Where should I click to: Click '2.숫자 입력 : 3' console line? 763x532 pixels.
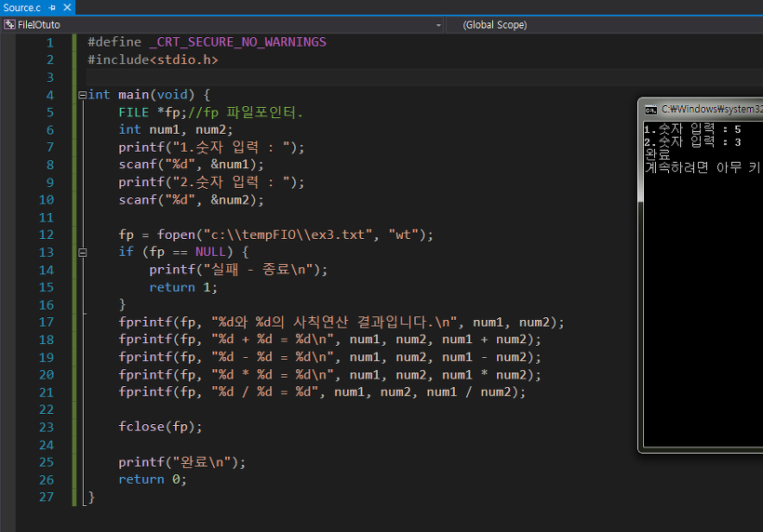[x=692, y=142]
